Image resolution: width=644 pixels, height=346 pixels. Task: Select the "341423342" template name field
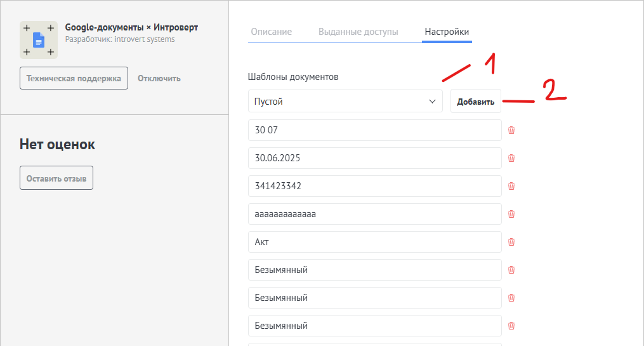pos(375,186)
